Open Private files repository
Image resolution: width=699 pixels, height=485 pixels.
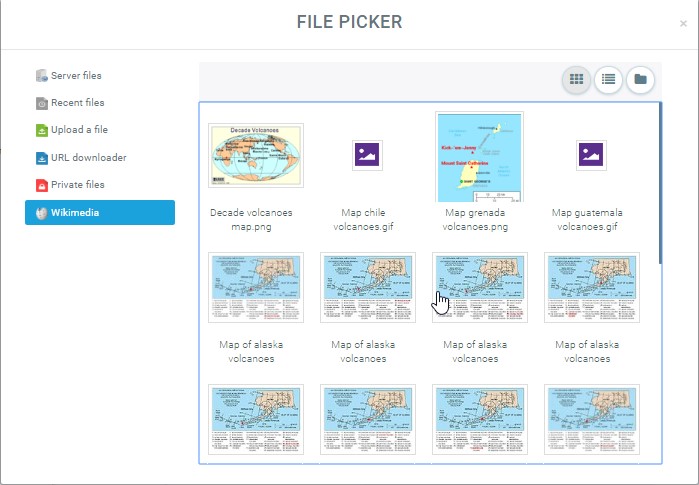(77, 185)
